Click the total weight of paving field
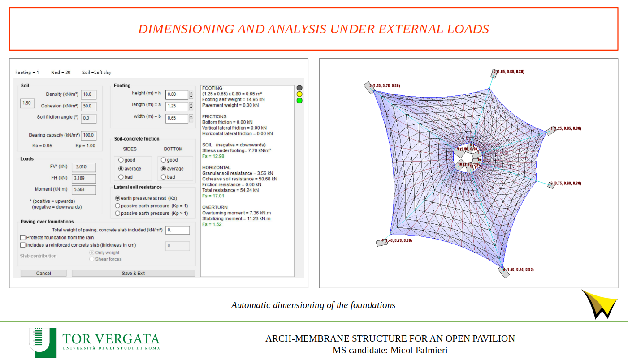Screen dimensions: 628x364 [x=178, y=230]
